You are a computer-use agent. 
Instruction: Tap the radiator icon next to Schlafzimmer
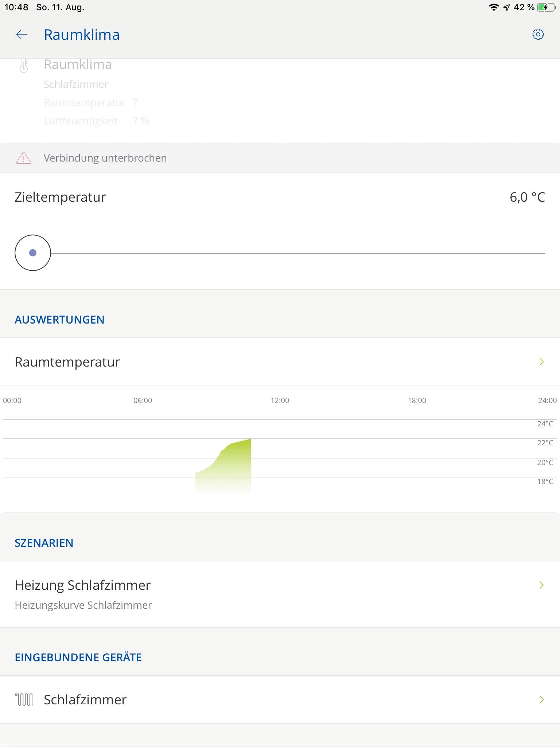24,700
